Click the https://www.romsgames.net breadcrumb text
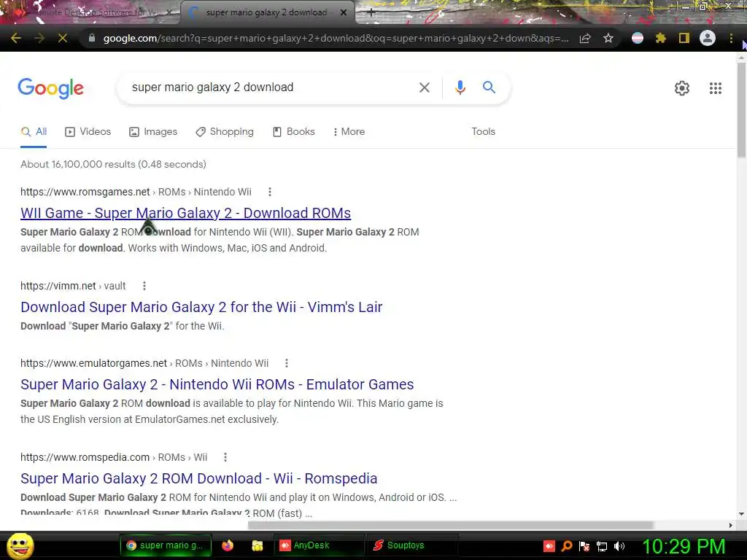Screen dimensions: 747x560 point(85,192)
